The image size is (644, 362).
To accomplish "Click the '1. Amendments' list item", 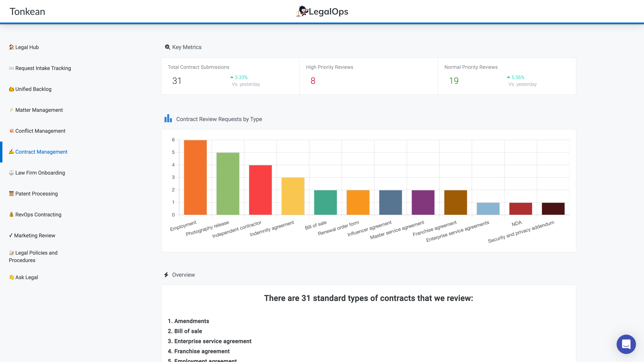I will point(188,321).
